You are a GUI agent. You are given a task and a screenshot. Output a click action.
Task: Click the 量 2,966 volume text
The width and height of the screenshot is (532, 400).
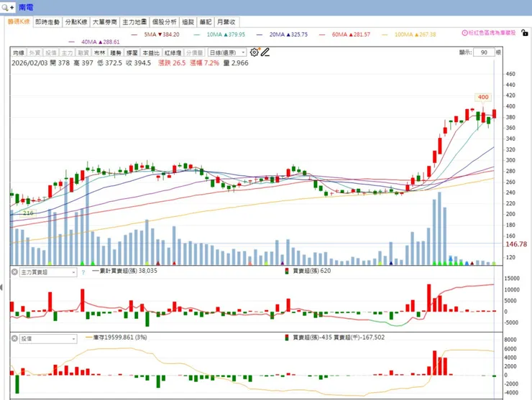pyautogui.click(x=236, y=63)
